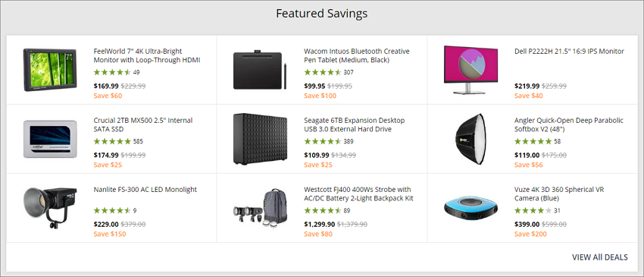This screenshot has height=277, width=644.
Task: Open Seagate 6TB Expansion Desktop drive link
Action: 354,124
